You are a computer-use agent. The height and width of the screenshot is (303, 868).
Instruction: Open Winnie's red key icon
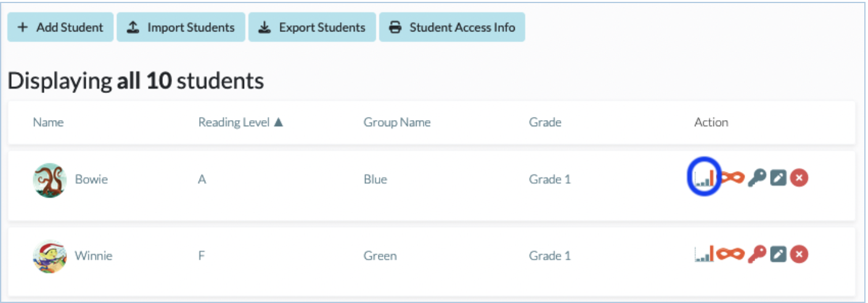756,253
